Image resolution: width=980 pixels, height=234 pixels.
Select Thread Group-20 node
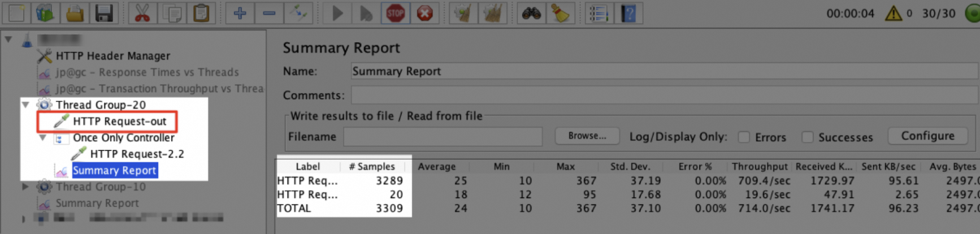tap(101, 105)
